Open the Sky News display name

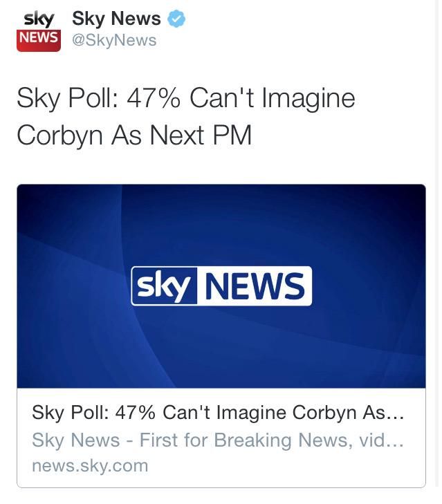[116, 19]
